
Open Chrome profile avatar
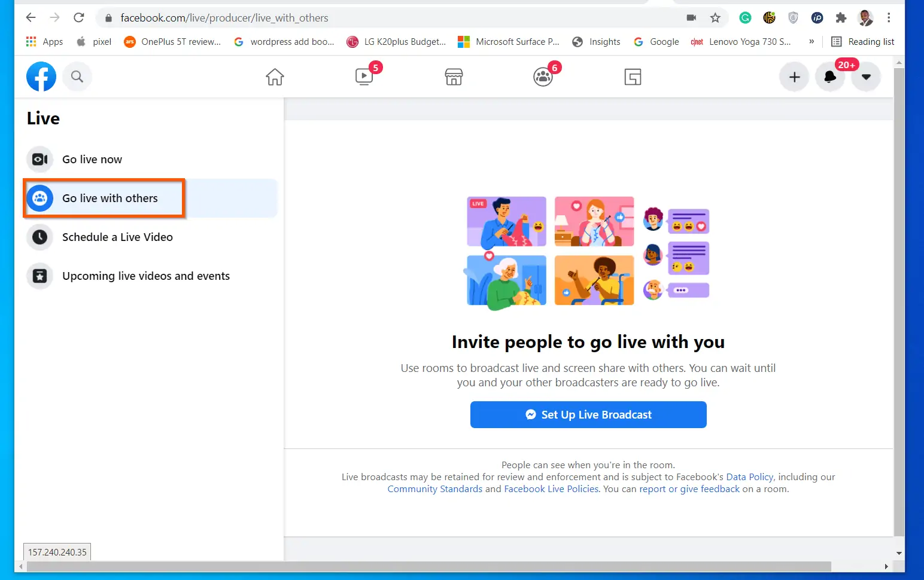point(865,17)
